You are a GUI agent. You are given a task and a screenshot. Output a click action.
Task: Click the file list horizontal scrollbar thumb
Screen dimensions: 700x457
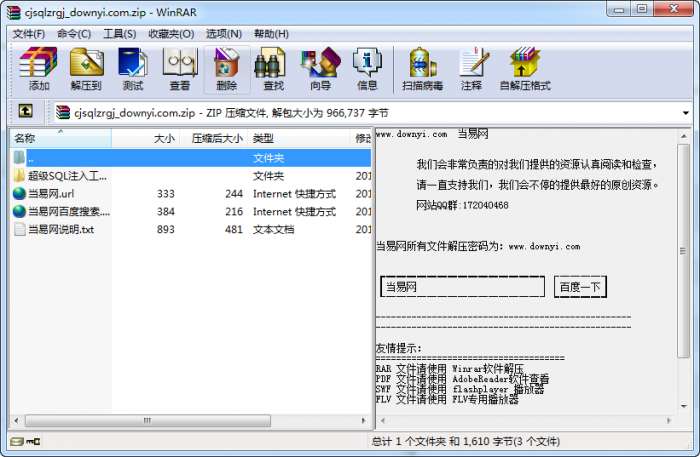tap(148, 420)
